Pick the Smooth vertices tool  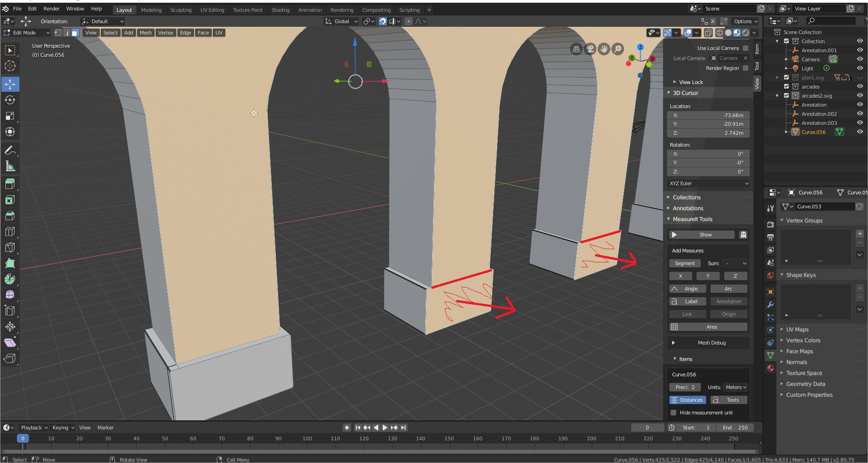[x=10, y=295]
